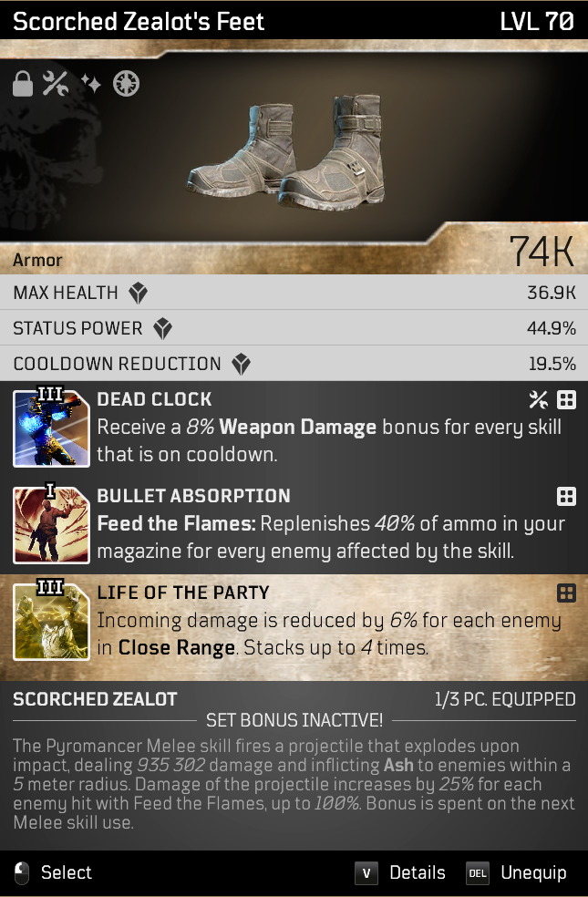Click the Bullet Absorption mod thumbnail

[x=51, y=524]
